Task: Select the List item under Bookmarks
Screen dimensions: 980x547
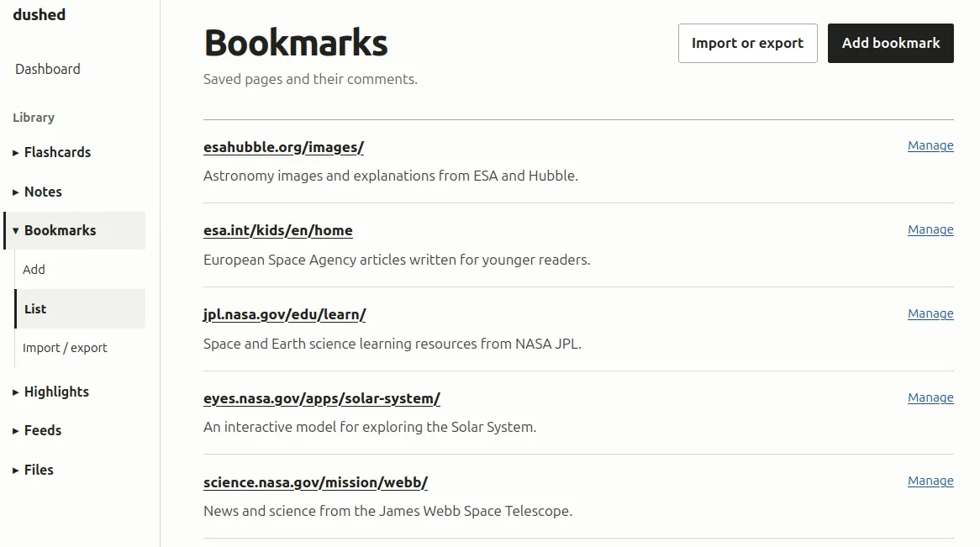Action: pyautogui.click(x=80, y=309)
